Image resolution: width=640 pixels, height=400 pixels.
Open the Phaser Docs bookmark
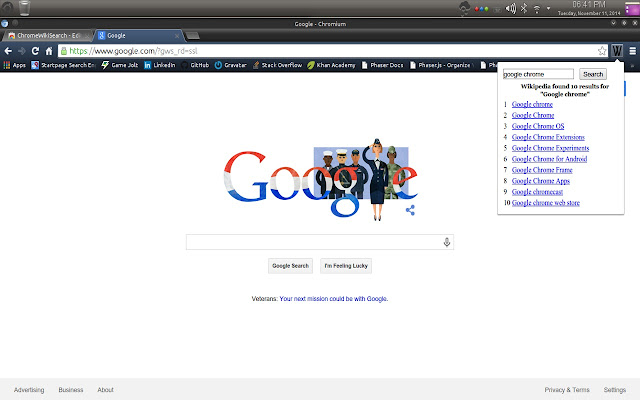[382, 65]
